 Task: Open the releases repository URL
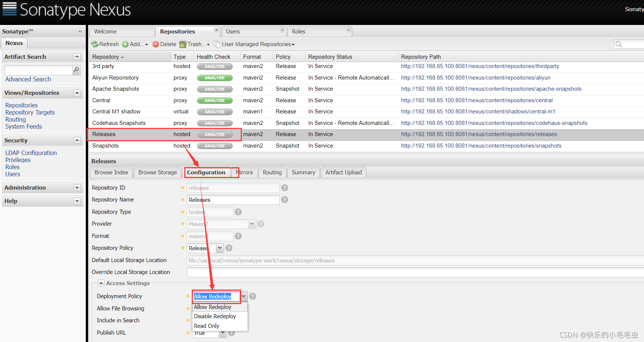479,134
